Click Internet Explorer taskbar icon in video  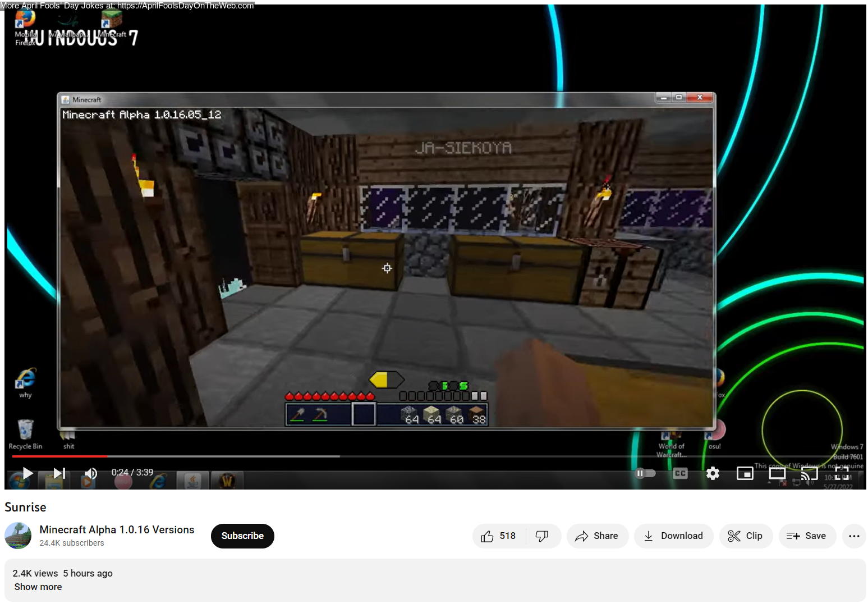(159, 481)
